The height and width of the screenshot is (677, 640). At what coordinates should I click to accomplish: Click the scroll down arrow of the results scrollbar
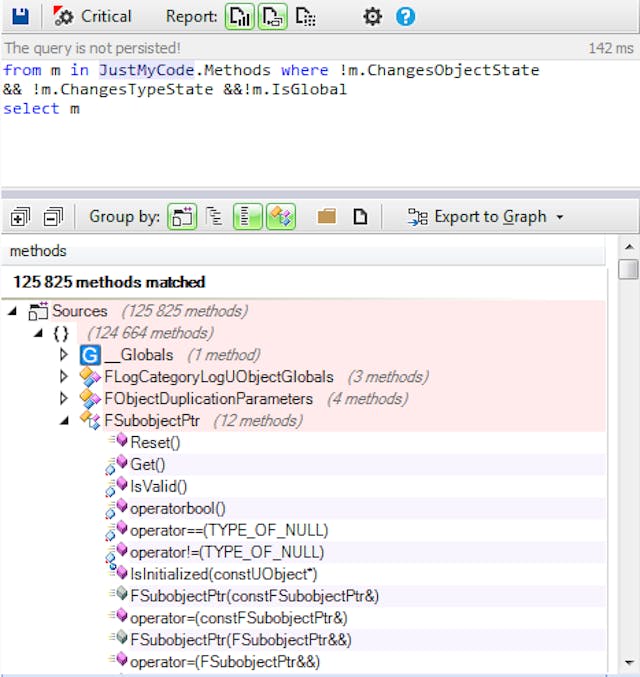[628, 664]
